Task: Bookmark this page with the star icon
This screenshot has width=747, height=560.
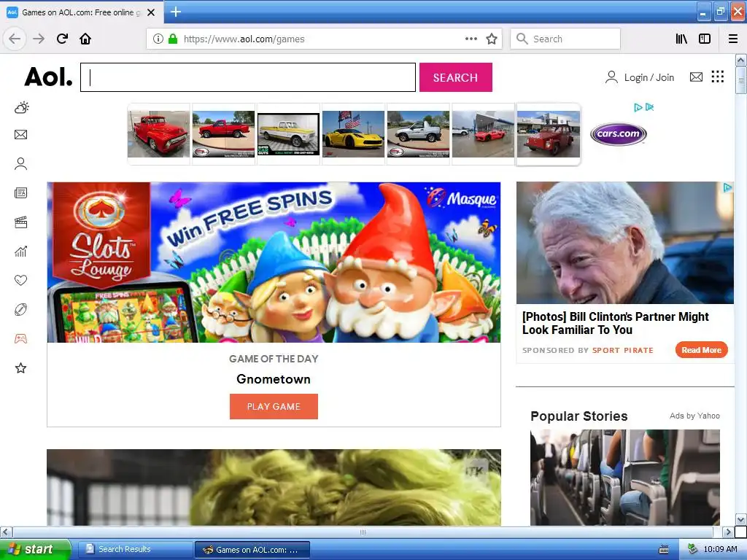Action: (492, 39)
